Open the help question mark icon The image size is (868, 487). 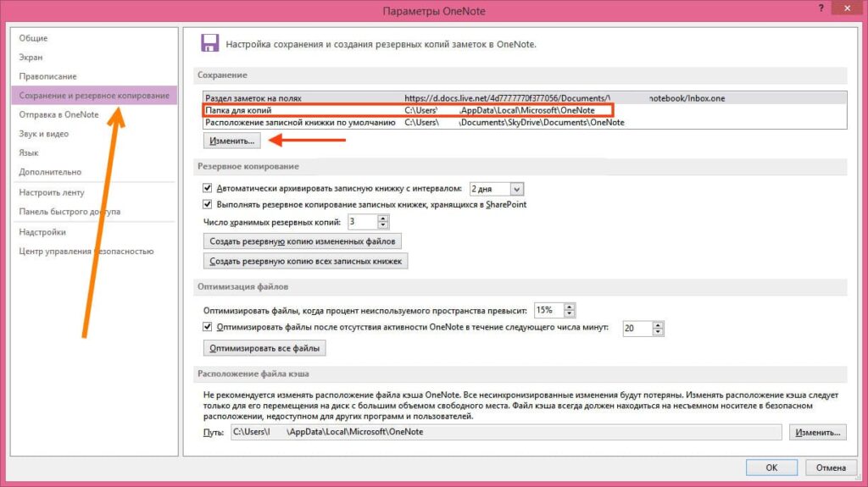(821, 8)
